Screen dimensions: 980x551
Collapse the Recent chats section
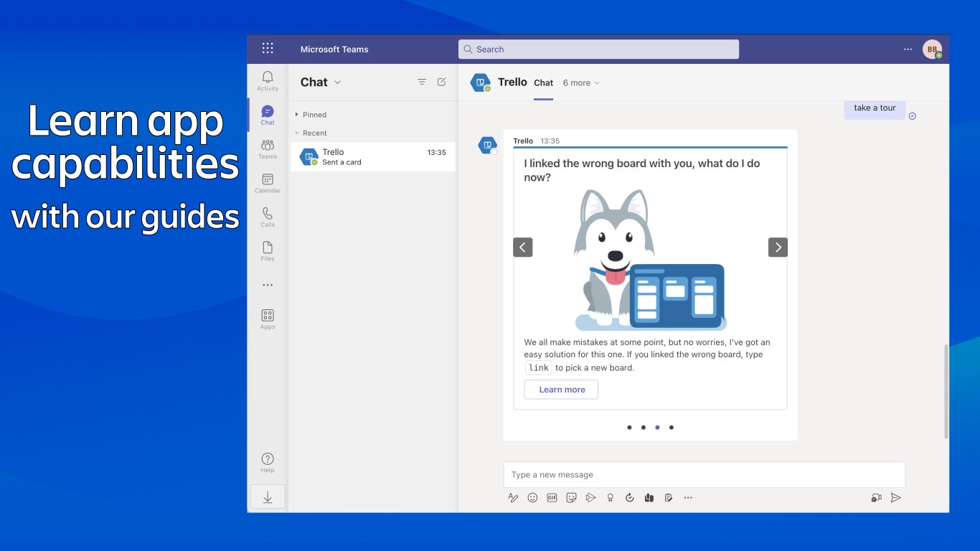(311, 133)
